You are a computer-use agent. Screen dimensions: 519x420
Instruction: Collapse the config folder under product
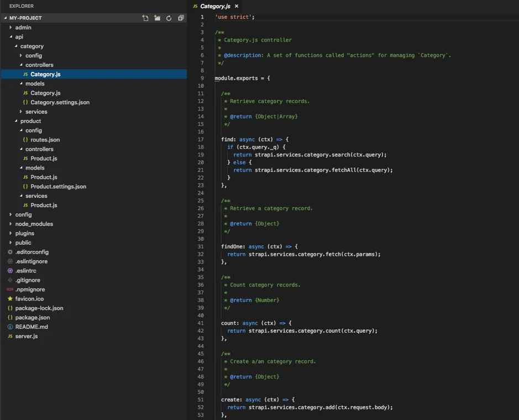click(21, 130)
